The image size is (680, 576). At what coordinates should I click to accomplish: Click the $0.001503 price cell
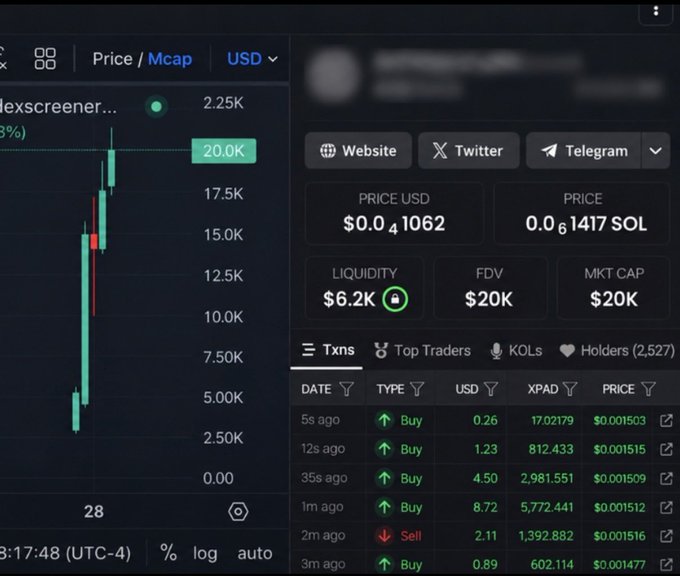pos(619,420)
